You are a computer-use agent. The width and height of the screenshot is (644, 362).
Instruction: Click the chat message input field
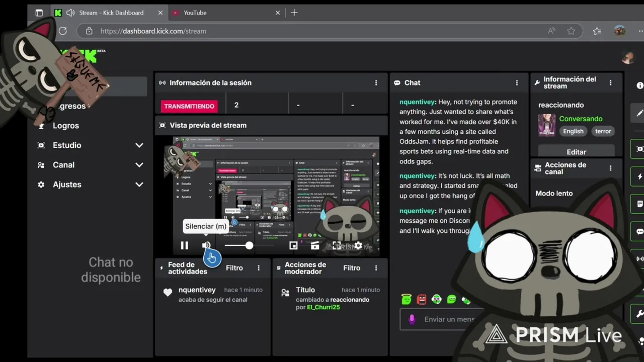click(448, 319)
